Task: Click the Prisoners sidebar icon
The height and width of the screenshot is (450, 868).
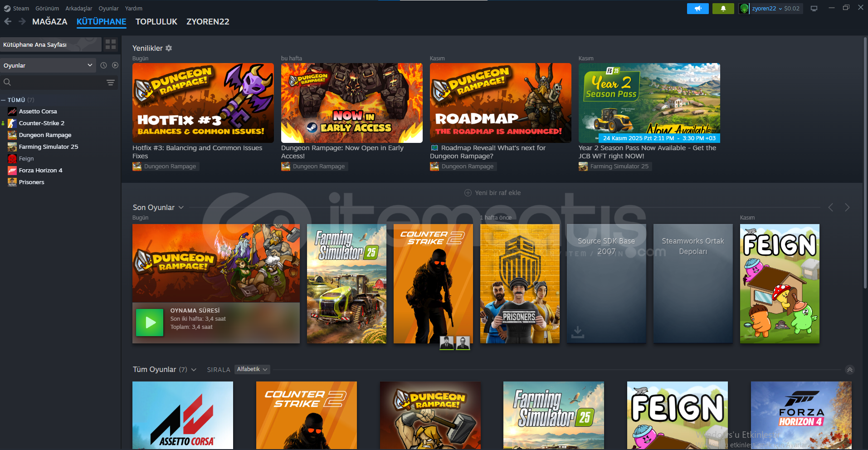Action: coord(12,182)
